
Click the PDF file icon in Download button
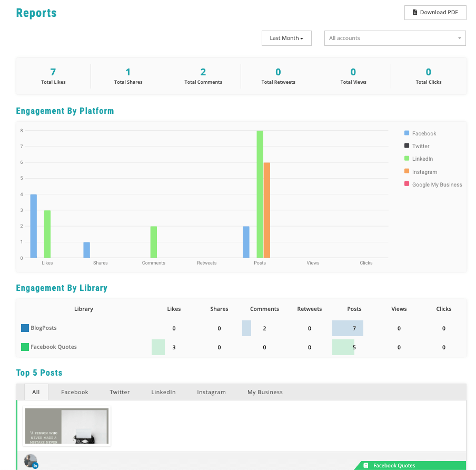point(415,13)
